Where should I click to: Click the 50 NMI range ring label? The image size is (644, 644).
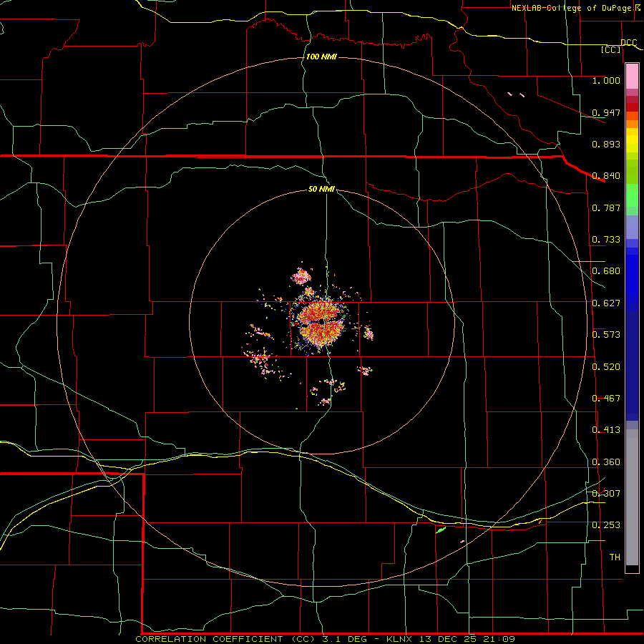pyautogui.click(x=321, y=189)
